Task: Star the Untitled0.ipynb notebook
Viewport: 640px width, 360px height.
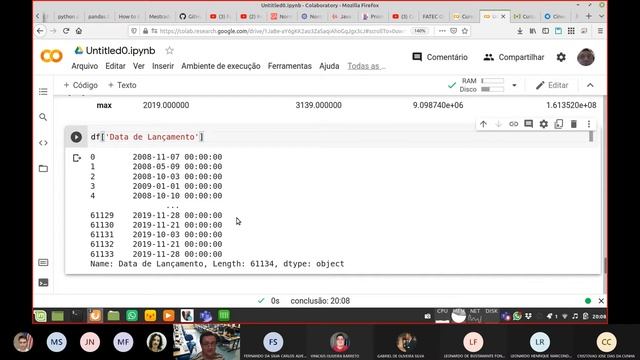Action: (x=169, y=51)
